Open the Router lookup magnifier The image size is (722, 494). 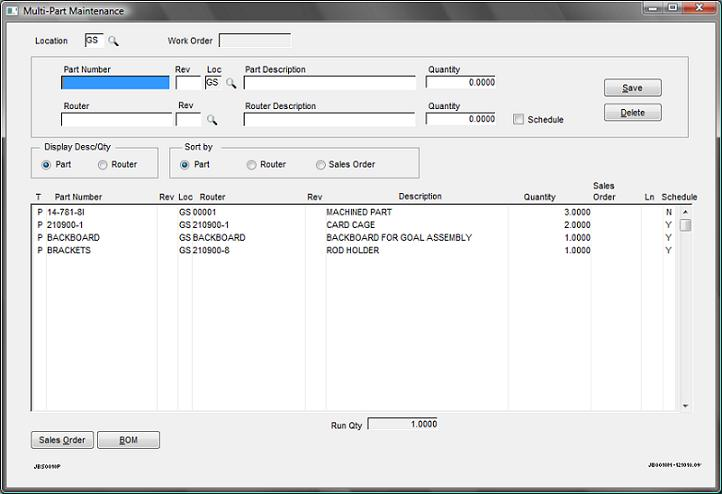pos(212,120)
